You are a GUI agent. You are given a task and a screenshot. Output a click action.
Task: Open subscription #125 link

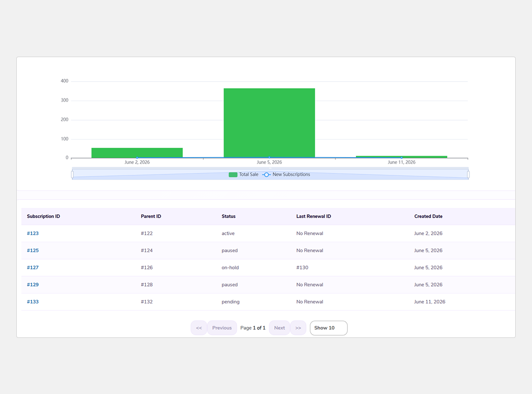[33, 251]
